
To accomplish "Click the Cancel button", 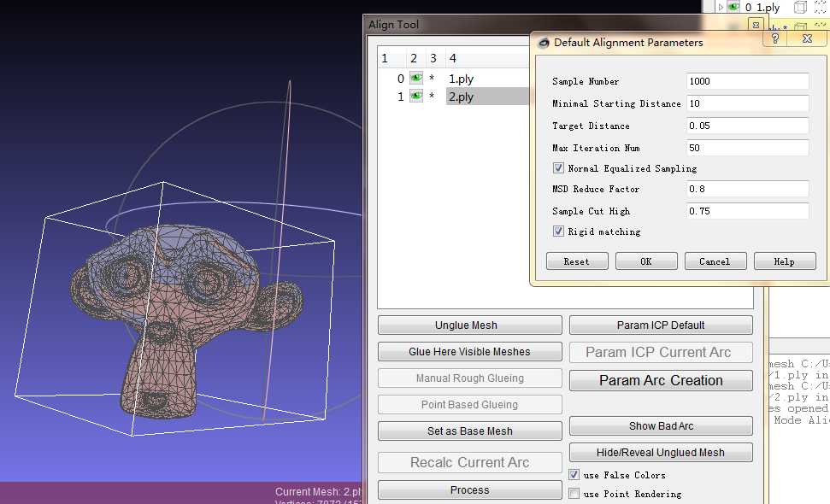I will coord(715,261).
